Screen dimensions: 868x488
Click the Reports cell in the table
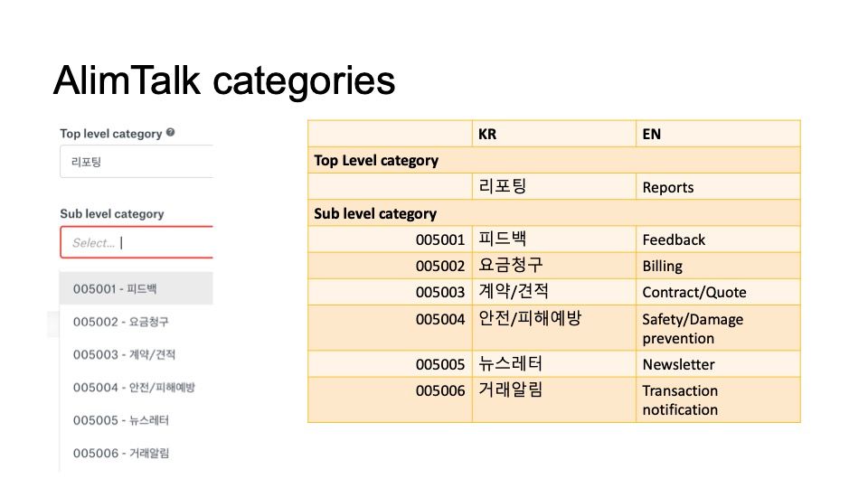coord(718,186)
